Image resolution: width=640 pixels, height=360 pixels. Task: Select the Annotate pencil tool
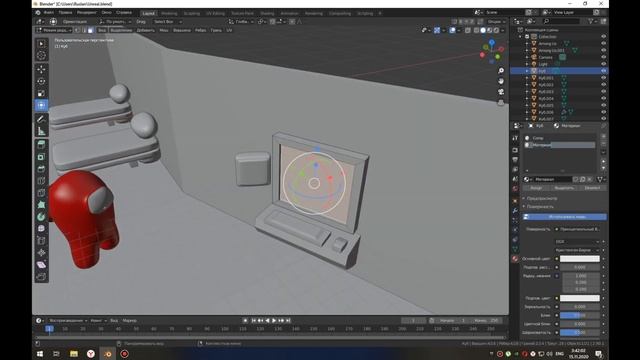click(41, 119)
